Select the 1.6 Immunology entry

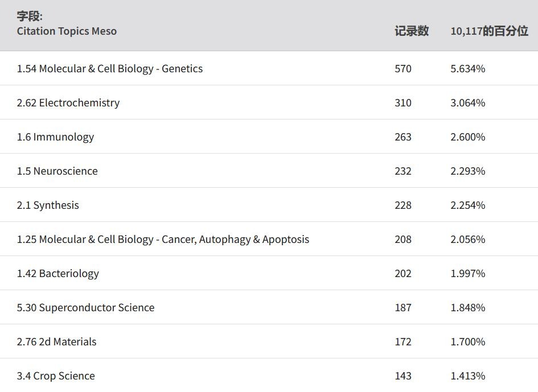(55, 137)
